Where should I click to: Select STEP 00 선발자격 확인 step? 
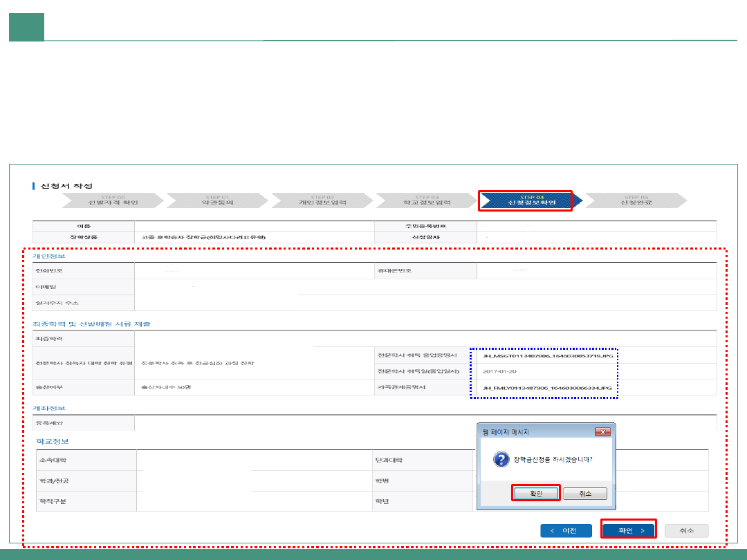coord(112,200)
